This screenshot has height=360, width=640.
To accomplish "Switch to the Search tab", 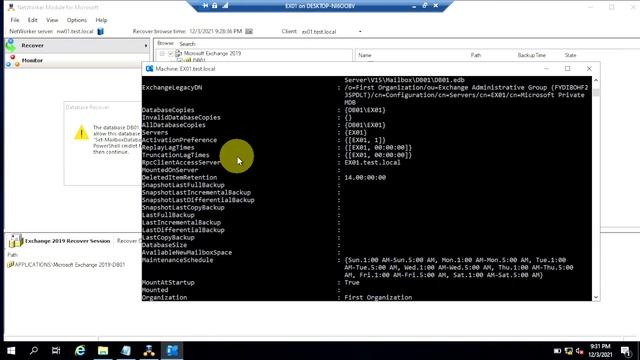I will [x=187, y=44].
